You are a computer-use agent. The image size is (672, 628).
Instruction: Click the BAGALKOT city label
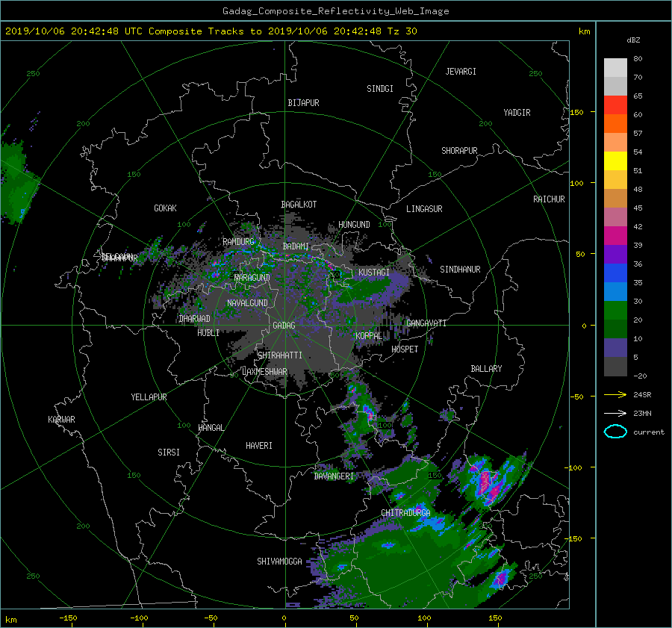[299, 205]
